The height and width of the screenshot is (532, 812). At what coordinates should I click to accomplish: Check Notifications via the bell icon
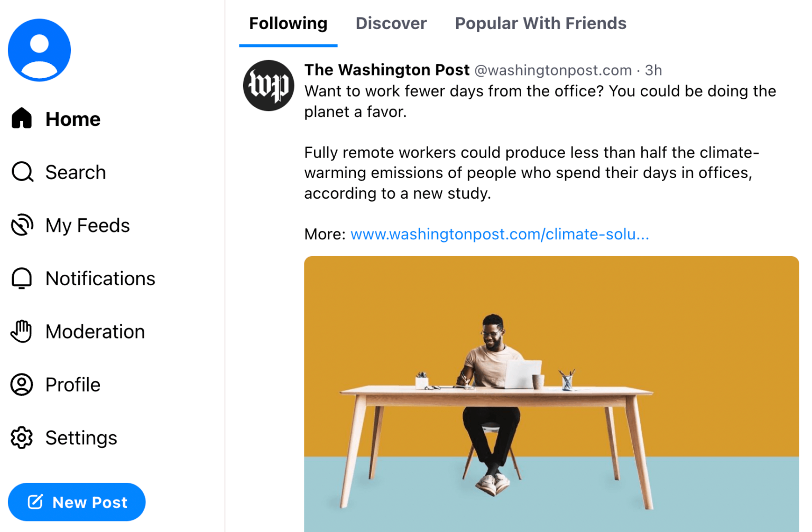tap(22, 278)
